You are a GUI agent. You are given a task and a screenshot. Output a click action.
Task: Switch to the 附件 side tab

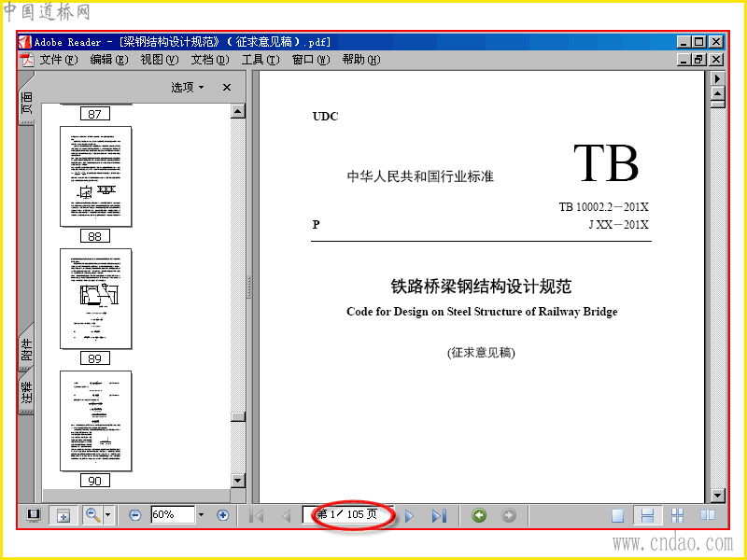(x=27, y=348)
